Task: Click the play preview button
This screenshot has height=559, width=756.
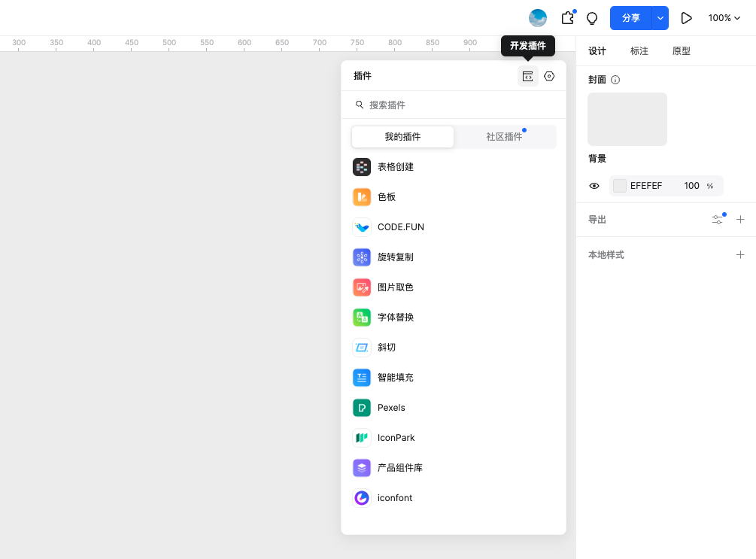Action: (686, 18)
